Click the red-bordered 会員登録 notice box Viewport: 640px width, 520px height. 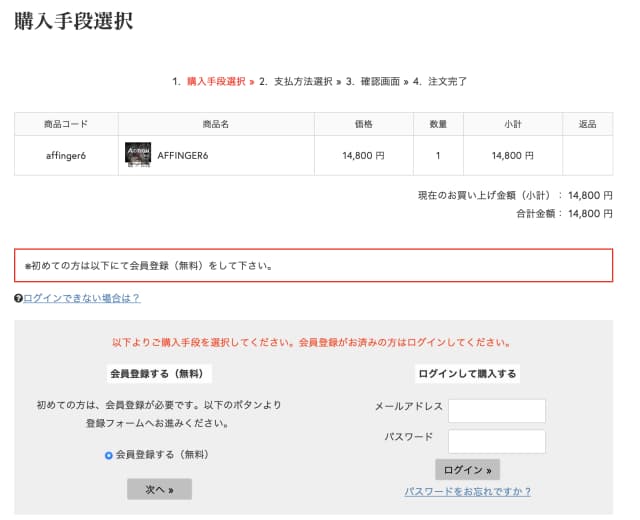[x=313, y=265]
